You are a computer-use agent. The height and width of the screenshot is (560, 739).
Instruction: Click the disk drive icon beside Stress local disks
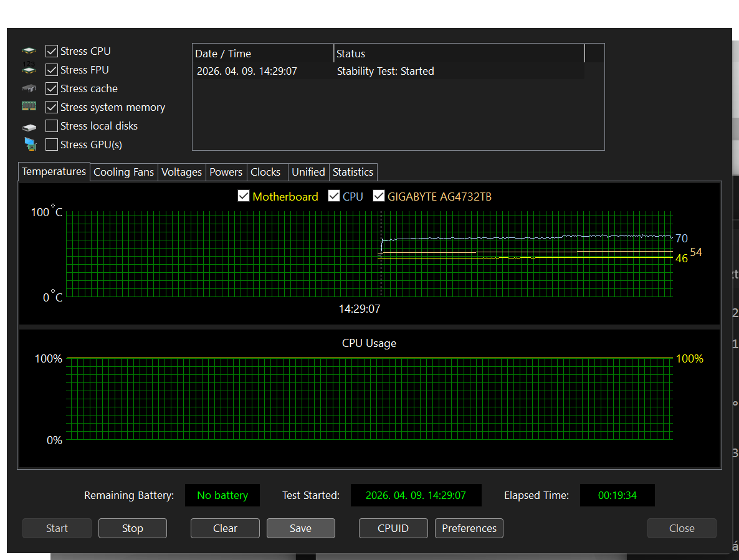point(29,126)
